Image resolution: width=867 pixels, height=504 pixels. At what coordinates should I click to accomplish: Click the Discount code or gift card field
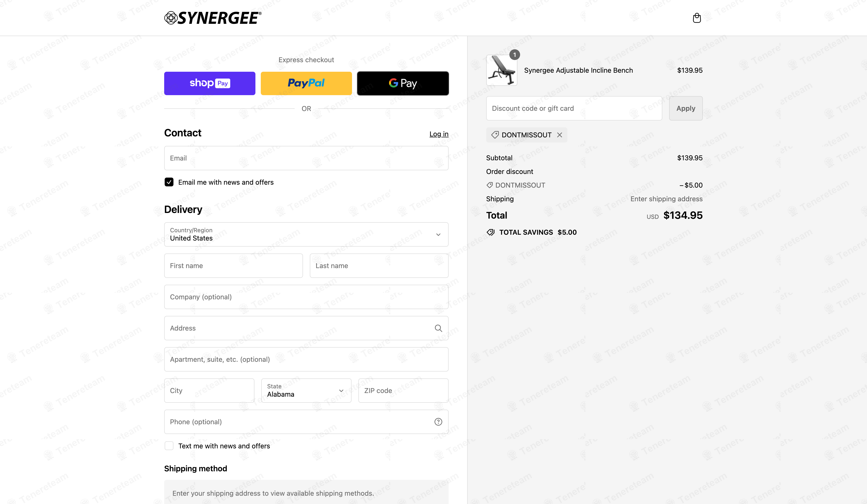point(574,108)
